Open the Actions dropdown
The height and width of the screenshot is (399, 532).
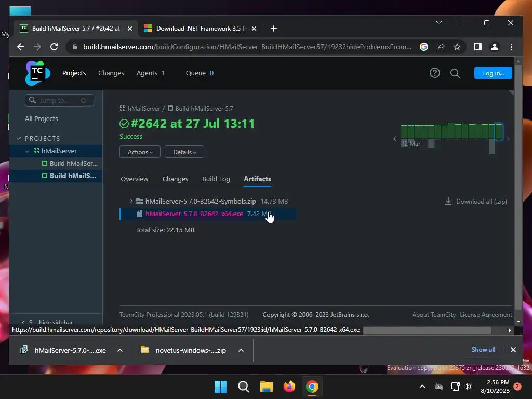140,152
